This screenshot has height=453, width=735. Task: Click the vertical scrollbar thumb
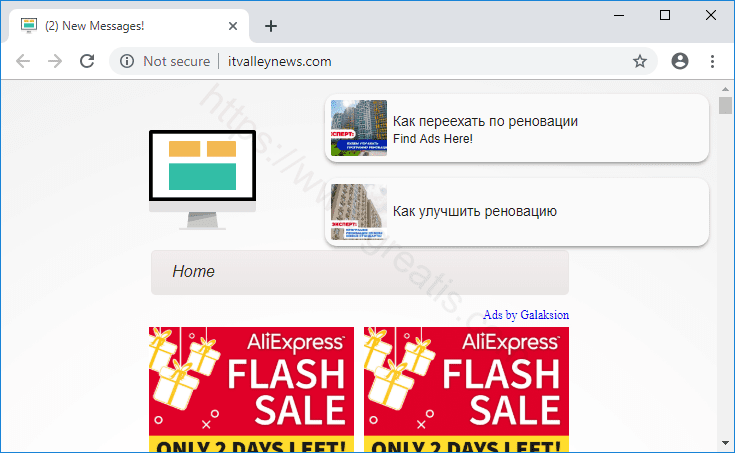(x=725, y=106)
